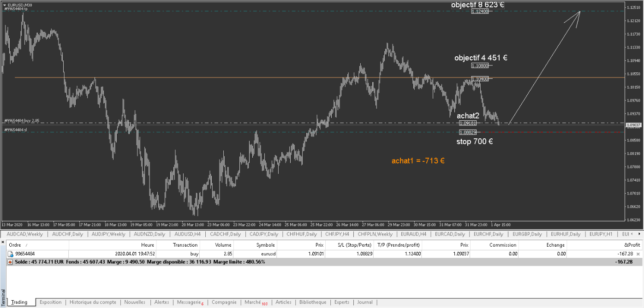Switch to the EURCHF,Daily chart tab

(x=488, y=234)
